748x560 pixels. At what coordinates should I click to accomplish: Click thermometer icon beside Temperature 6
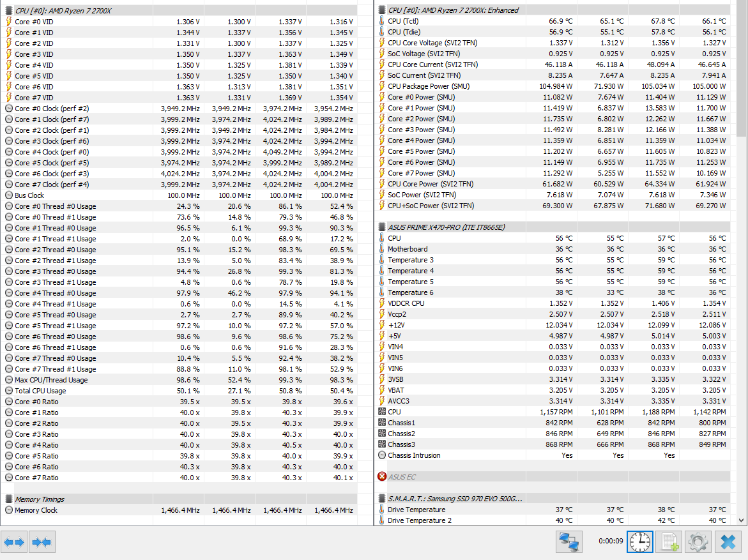click(x=381, y=292)
